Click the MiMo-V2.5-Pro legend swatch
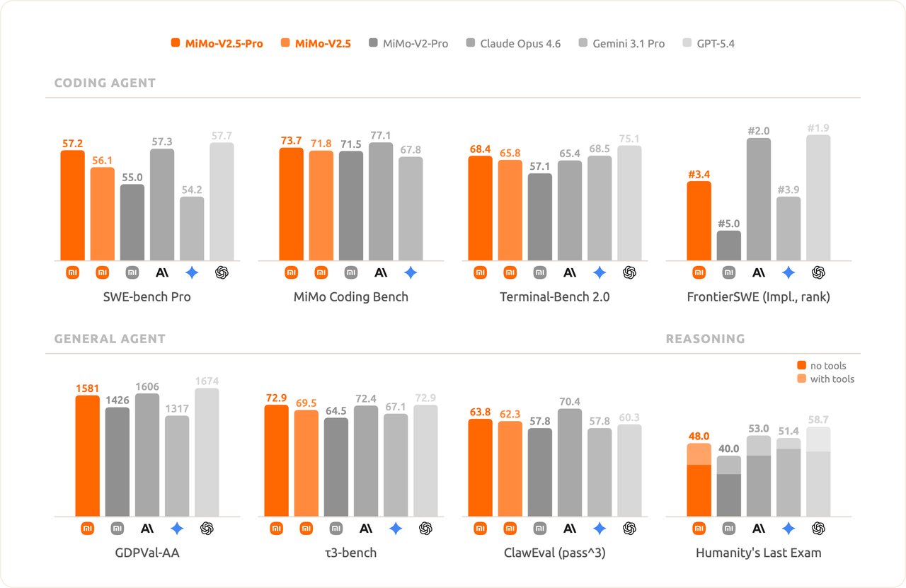 (x=176, y=44)
